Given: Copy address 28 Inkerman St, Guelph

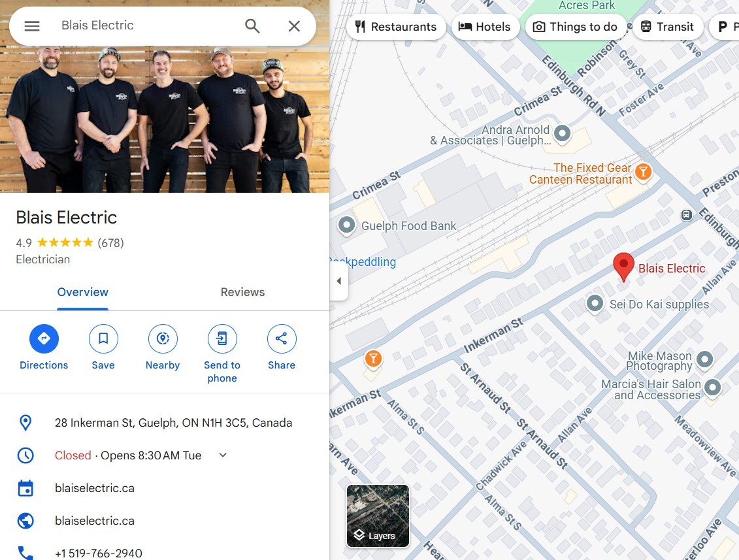Looking at the screenshot, I should 173,423.
